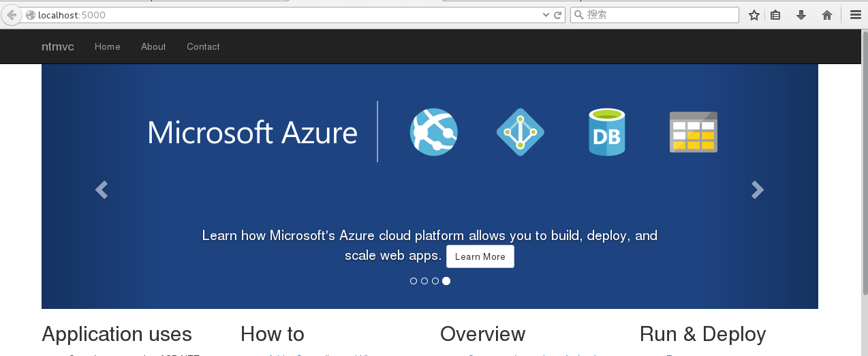The image size is (868, 356).
Task: Click the search magnifier icon
Action: (x=578, y=15)
